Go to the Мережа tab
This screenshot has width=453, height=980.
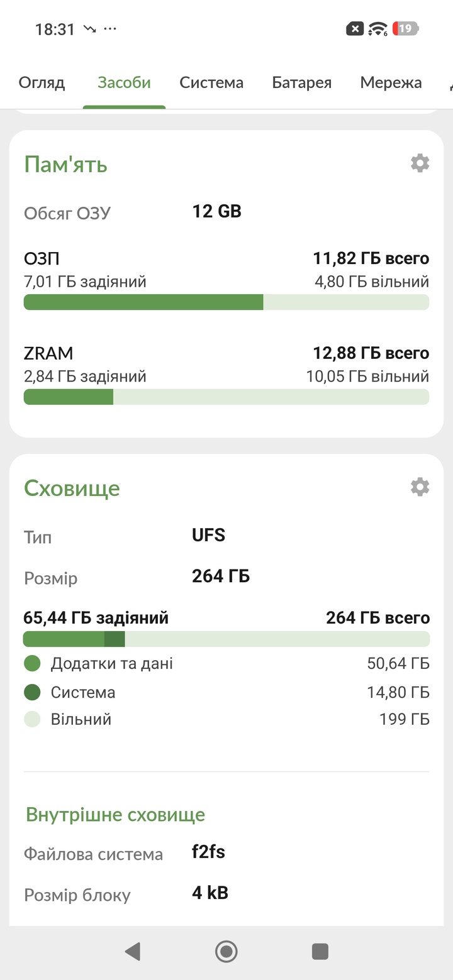[x=391, y=83]
